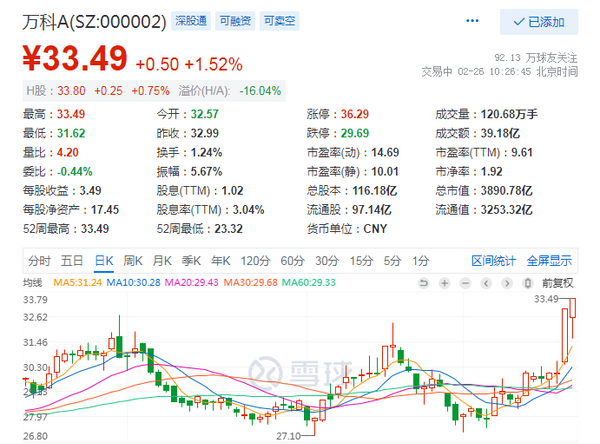Click the 可卖空 tag

click(280, 21)
